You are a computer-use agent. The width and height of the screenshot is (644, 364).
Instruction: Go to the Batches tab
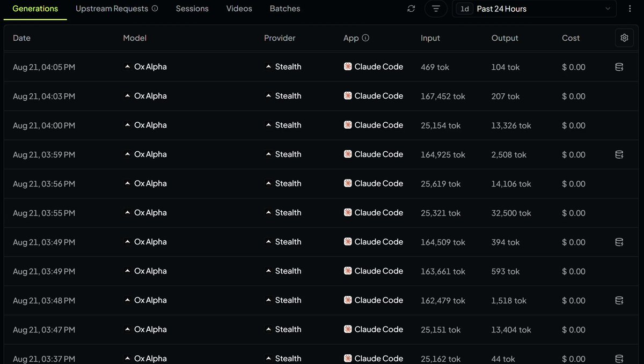click(x=285, y=9)
